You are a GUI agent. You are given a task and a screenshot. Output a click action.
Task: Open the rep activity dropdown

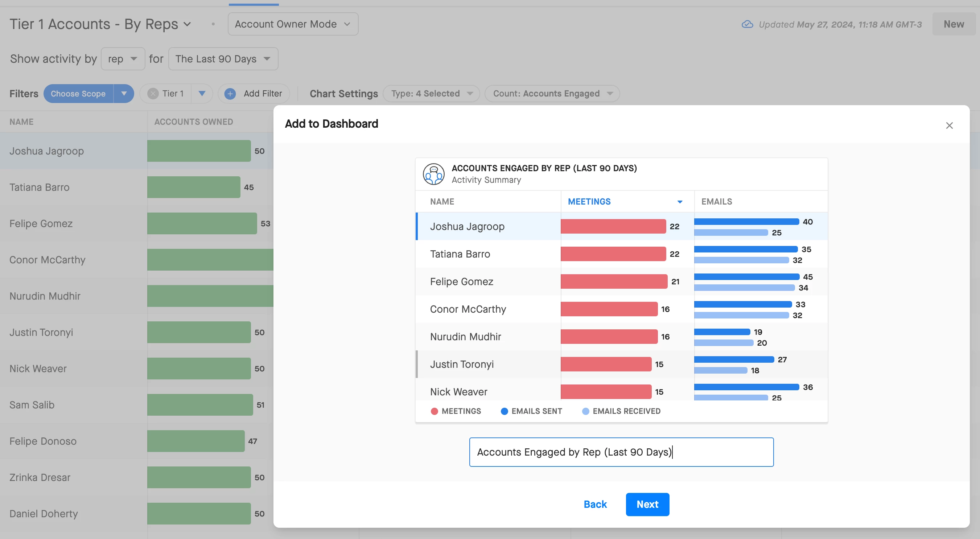(123, 59)
